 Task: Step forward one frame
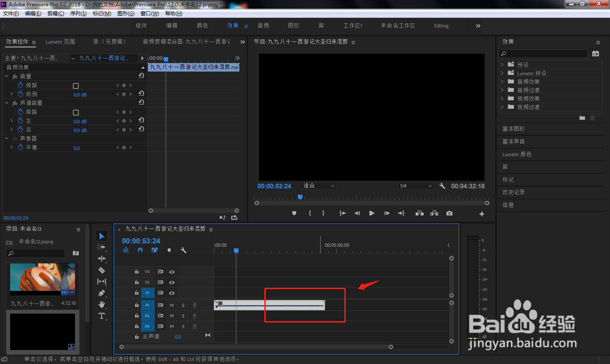click(387, 213)
